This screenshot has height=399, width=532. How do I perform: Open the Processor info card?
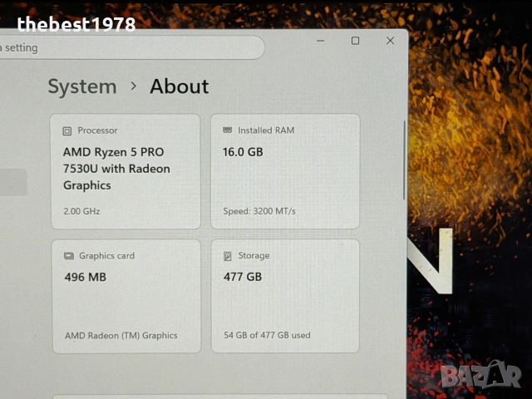pos(126,171)
